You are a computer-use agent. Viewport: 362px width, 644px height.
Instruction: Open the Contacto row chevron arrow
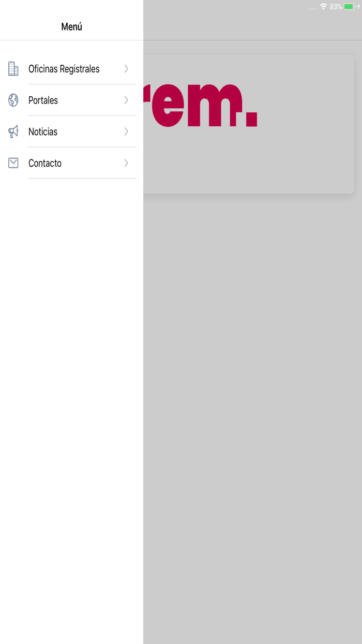coord(126,163)
